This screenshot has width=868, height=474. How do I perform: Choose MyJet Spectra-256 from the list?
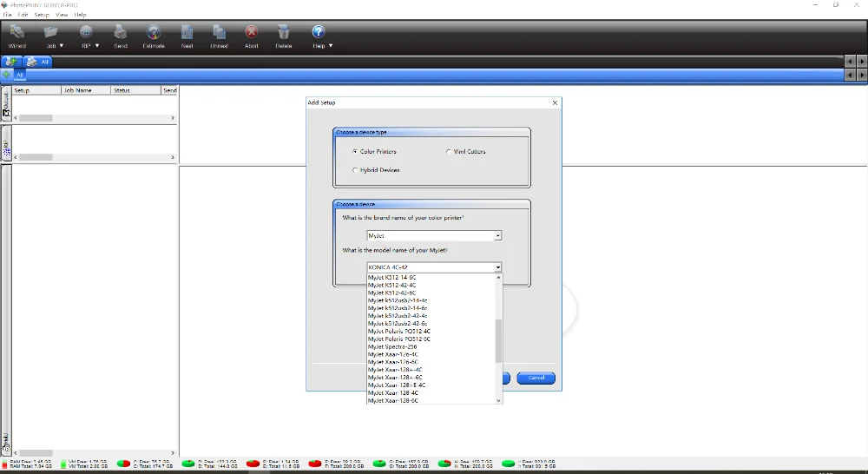point(392,346)
